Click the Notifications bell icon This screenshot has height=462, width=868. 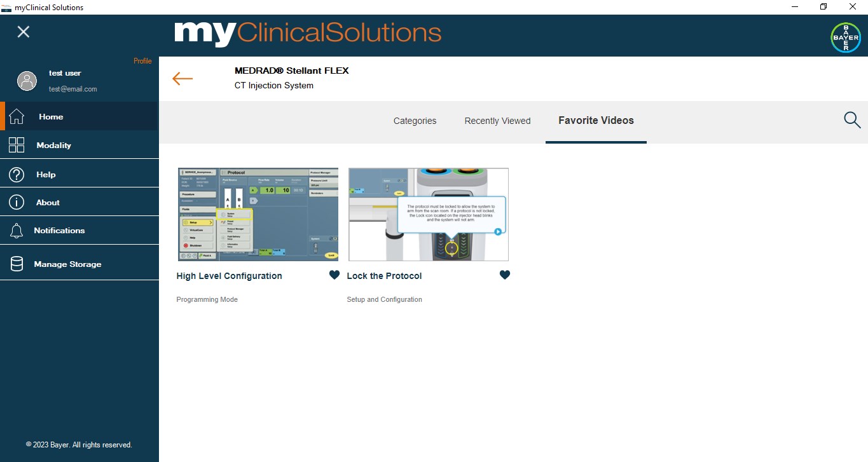click(x=17, y=231)
